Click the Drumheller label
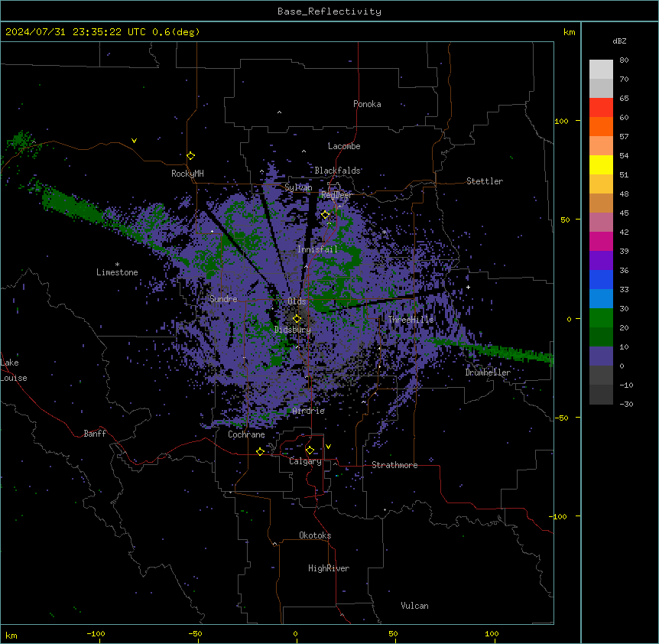The height and width of the screenshot is (644, 659). coord(488,372)
